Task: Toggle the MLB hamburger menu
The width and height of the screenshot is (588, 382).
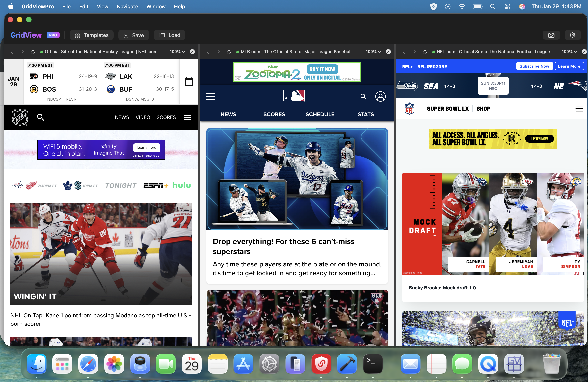Action: pyautogui.click(x=210, y=96)
